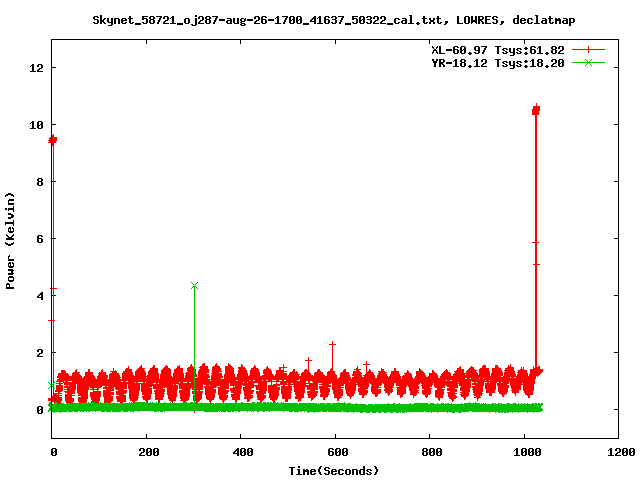Screen dimensions: 640x480
Task: Click the x-axis tick label 200
Action: click(149, 452)
